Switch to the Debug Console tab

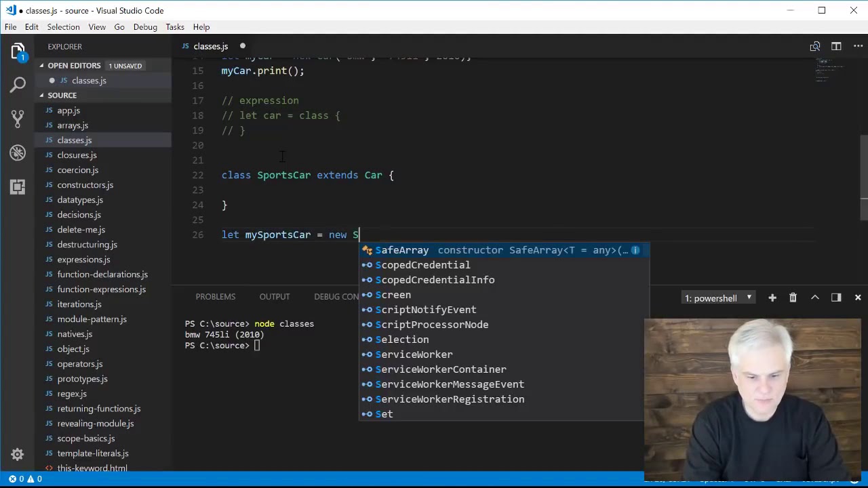click(336, 297)
